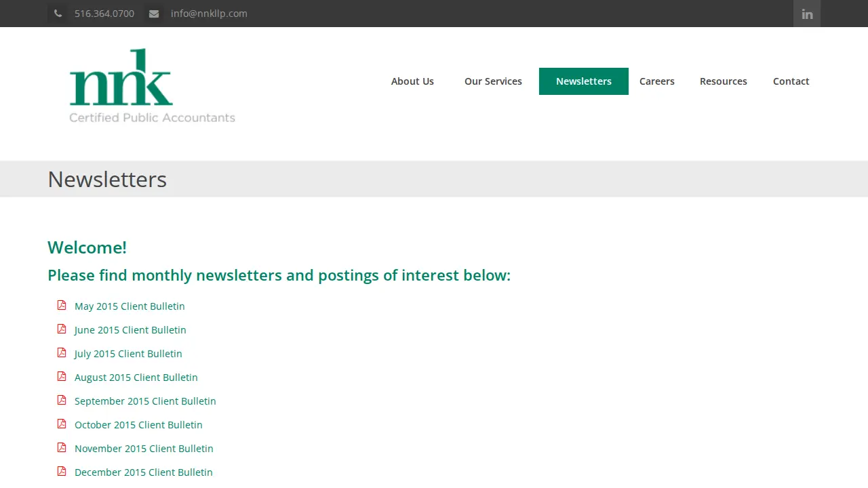Click PDF icon beside August 2015 bulletin
This screenshot has height=488, width=868.
click(62, 376)
